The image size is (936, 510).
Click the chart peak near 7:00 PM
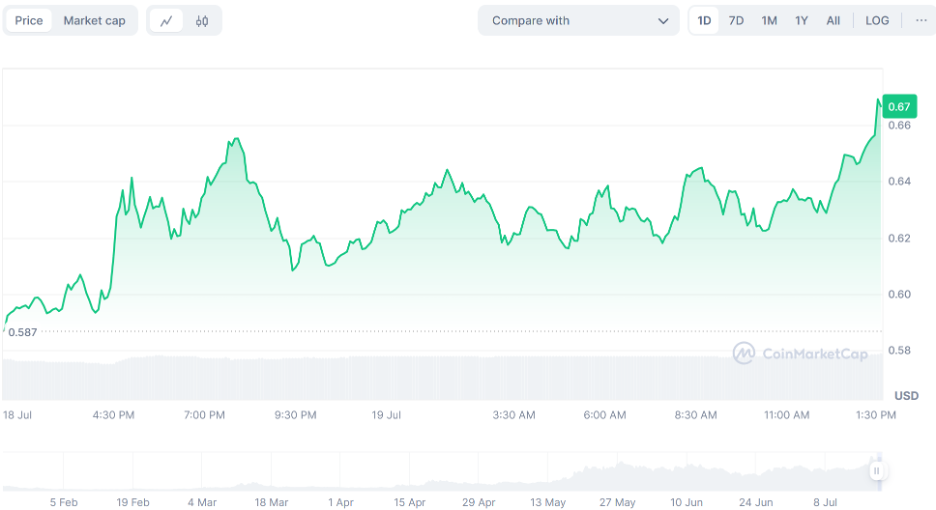pos(236,139)
